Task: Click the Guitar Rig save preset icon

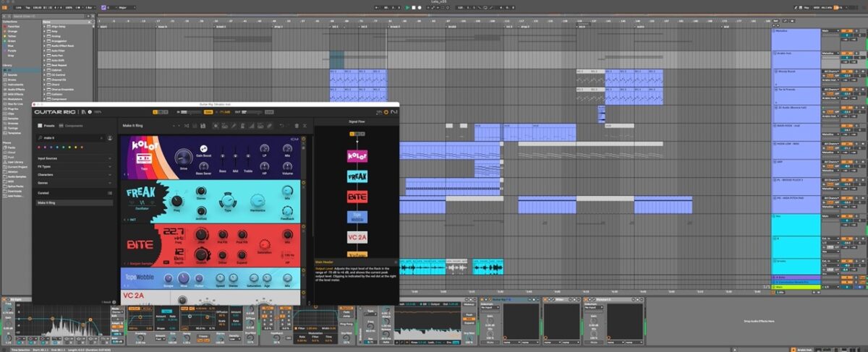Action: 203,126
